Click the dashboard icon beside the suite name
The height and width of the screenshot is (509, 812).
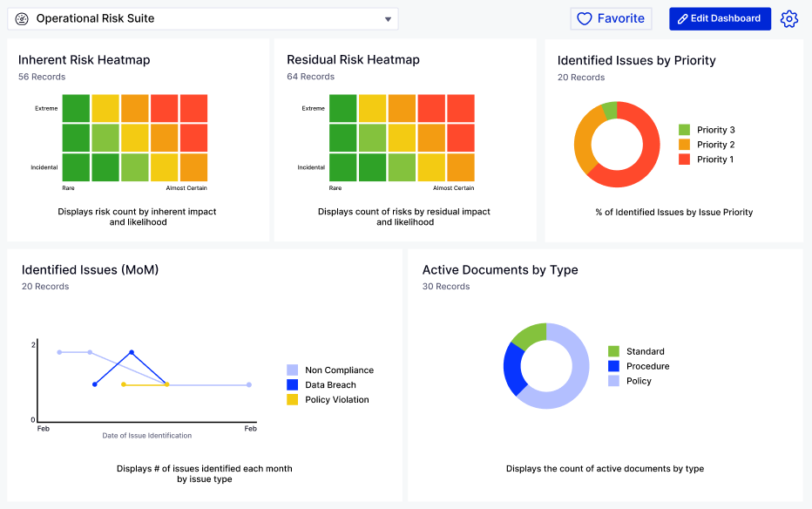22,18
